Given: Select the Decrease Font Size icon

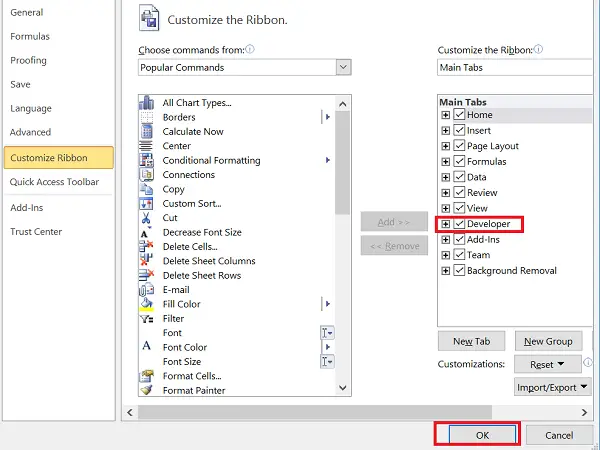Looking at the screenshot, I should (x=146, y=232).
